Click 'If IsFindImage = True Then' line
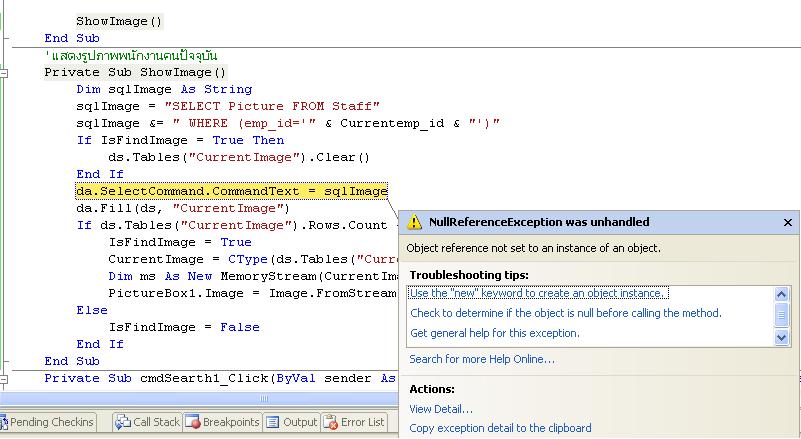The height and width of the screenshot is (439, 801). [180, 140]
